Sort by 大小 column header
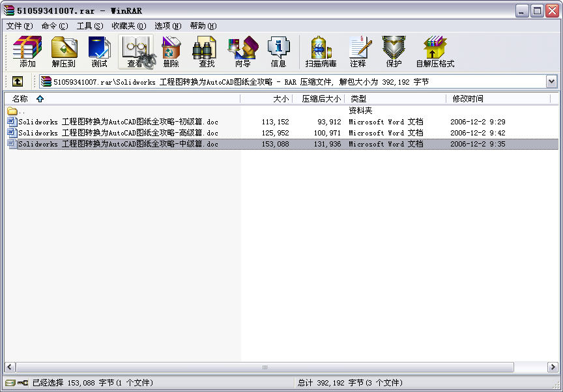The height and width of the screenshot is (392, 563). pos(267,98)
